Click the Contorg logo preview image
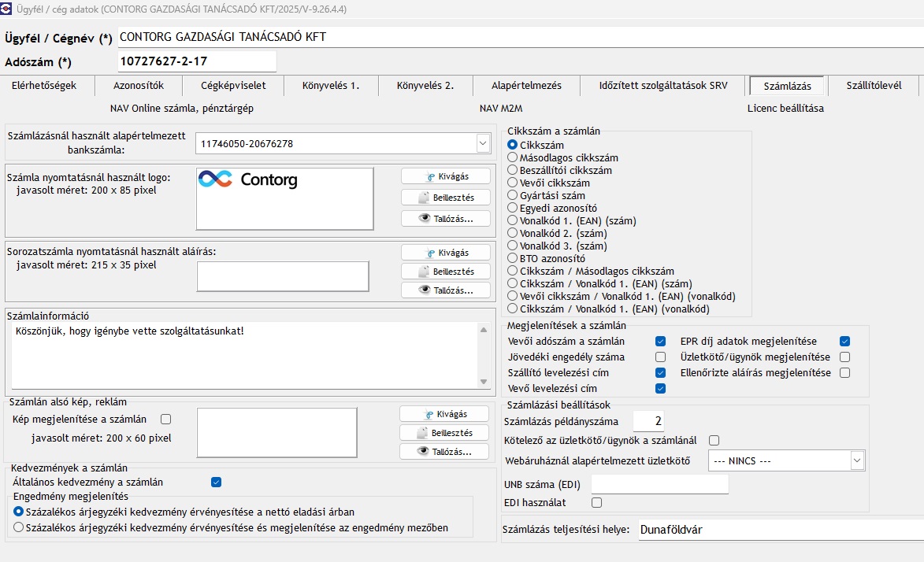 pos(284,198)
